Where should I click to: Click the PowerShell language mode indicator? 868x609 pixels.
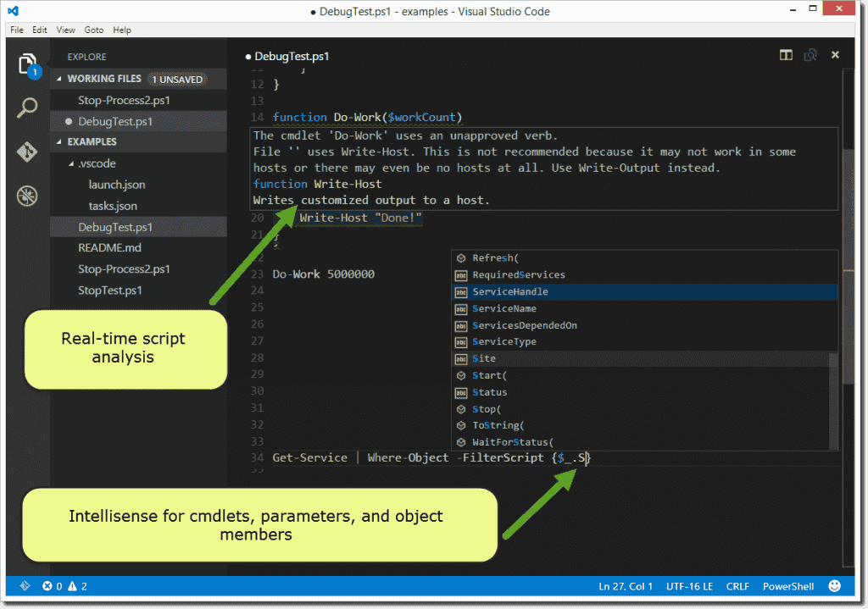click(x=787, y=585)
